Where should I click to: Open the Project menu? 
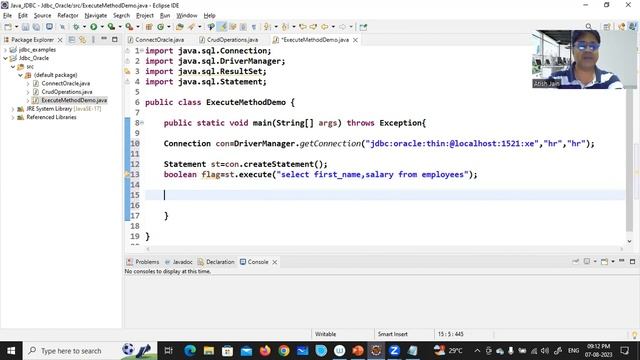point(144,16)
